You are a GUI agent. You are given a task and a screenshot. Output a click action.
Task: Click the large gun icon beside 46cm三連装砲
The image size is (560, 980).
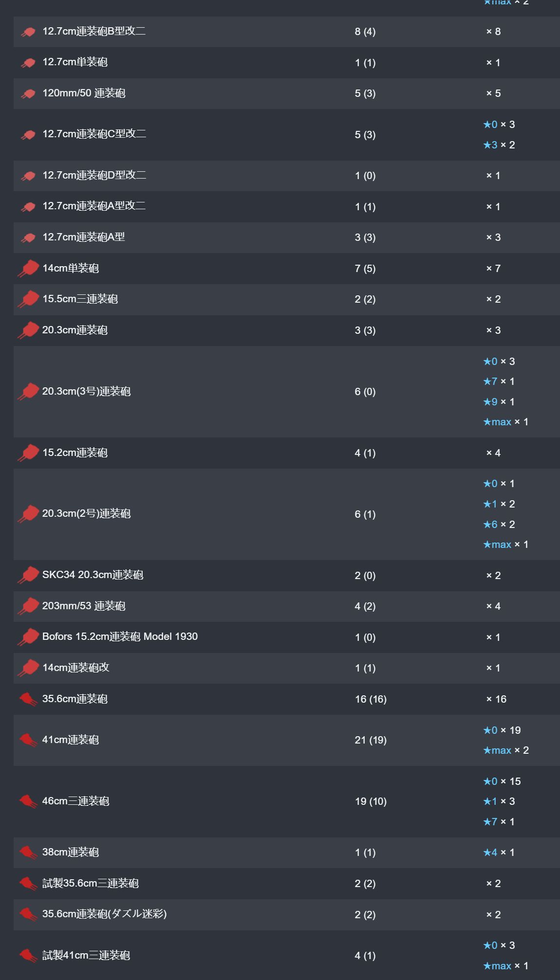(x=28, y=801)
